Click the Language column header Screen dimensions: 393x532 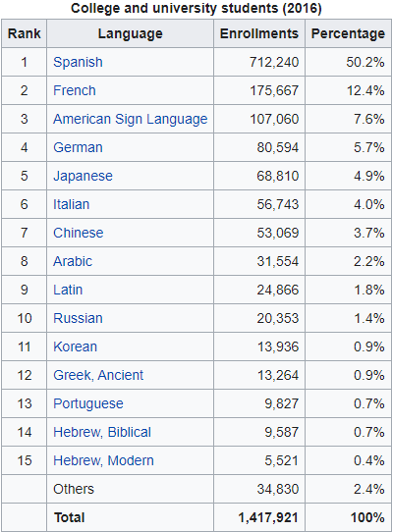tap(130, 33)
